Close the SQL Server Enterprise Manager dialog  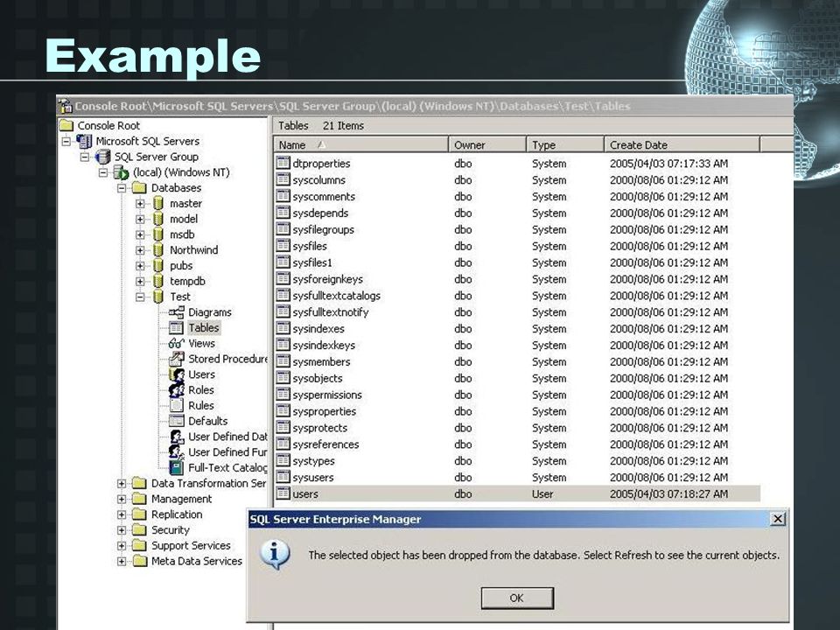pyautogui.click(x=777, y=519)
